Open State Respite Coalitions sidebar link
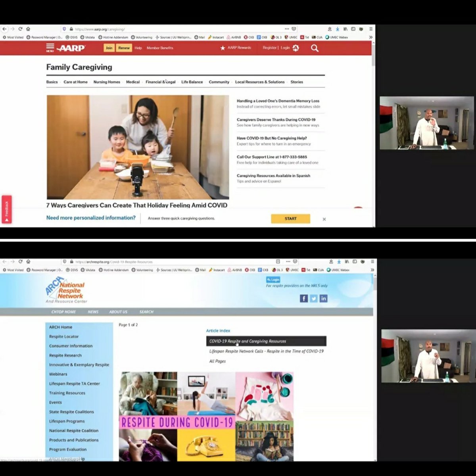476x476 pixels. (71, 412)
